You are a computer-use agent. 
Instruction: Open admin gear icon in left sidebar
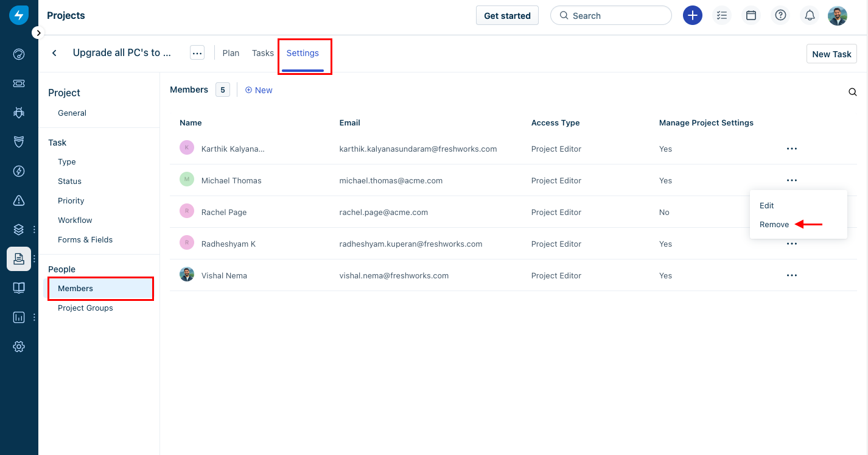click(19, 347)
